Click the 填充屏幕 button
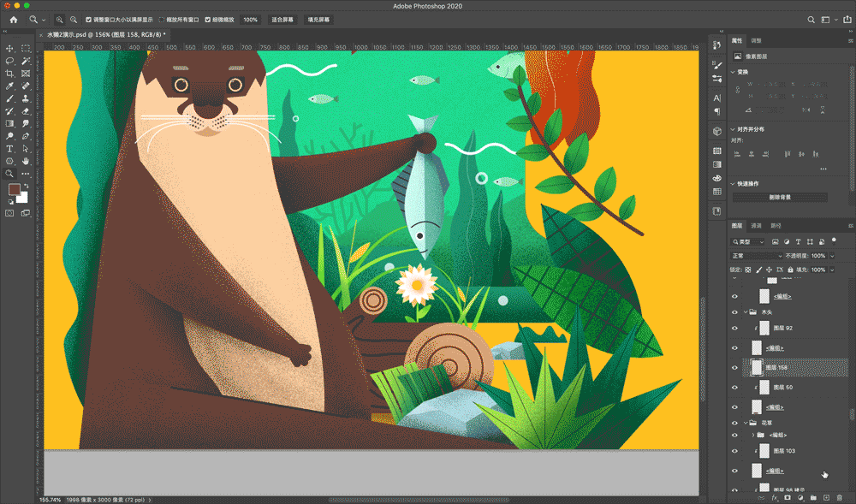The height and width of the screenshot is (504, 856). [318, 20]
